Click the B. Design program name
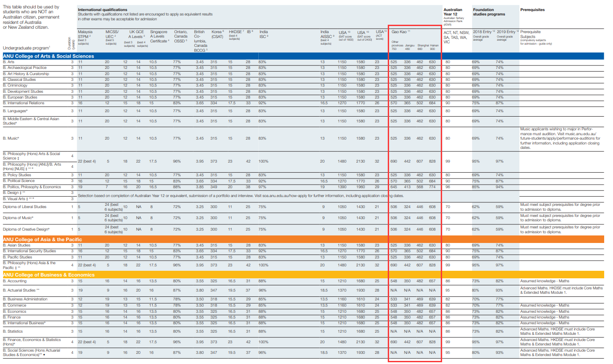 point(13,193)
